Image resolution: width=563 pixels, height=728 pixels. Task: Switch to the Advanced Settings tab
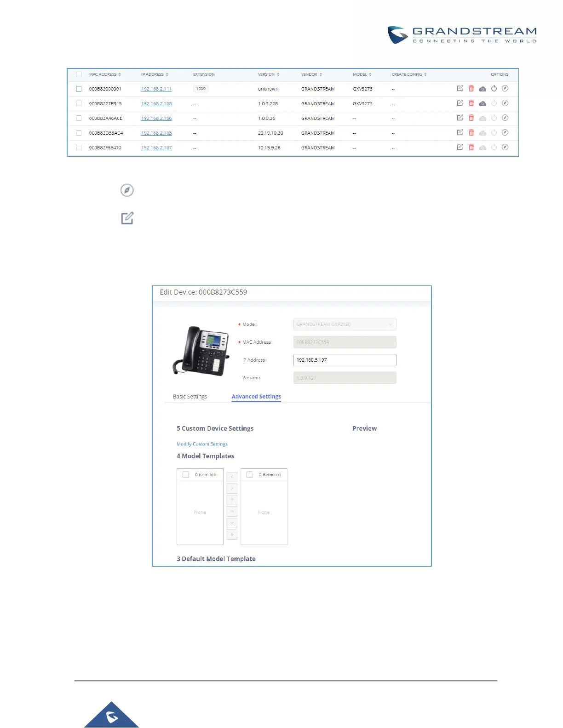[256, 397]
